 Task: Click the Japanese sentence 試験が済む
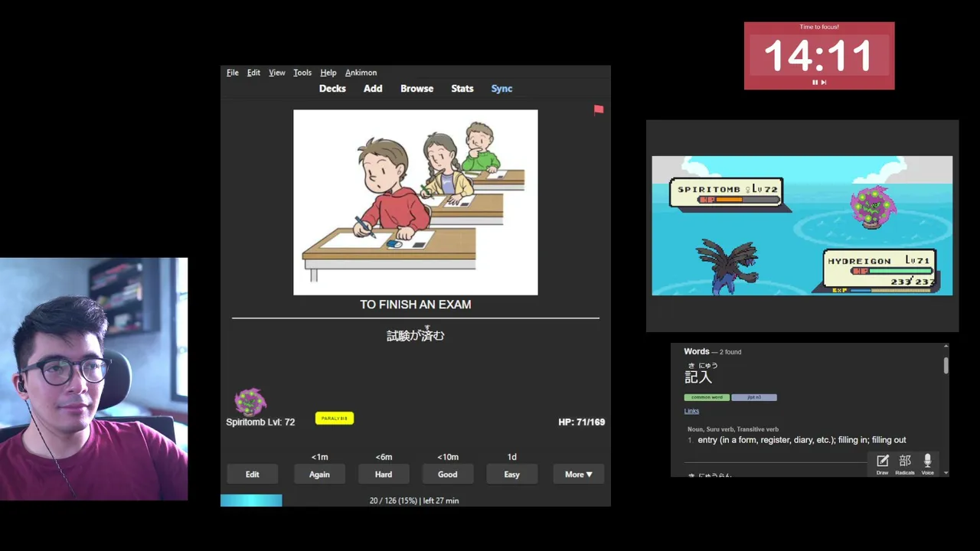(415, 335)
